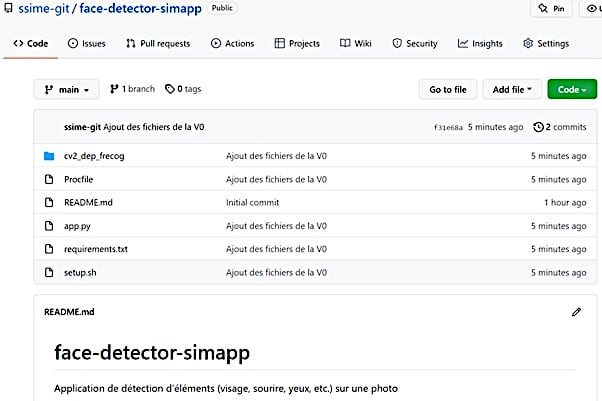Click the watch eye icon
Screen dimensions: 602x401
pos(592,8)
